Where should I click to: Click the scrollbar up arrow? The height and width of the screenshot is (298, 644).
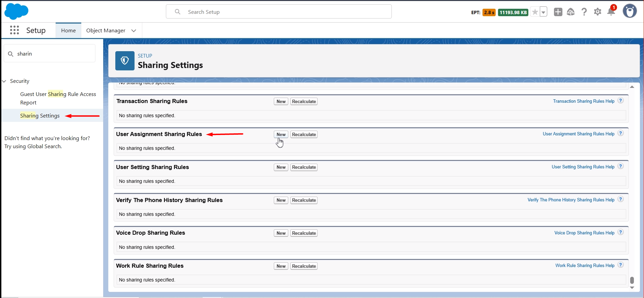(x=632, y=87)
